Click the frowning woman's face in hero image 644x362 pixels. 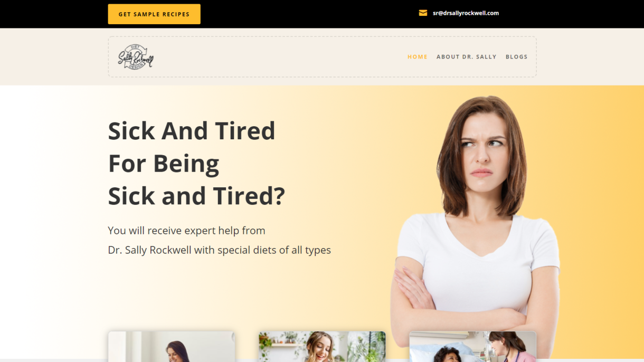[x=481, y=150]
